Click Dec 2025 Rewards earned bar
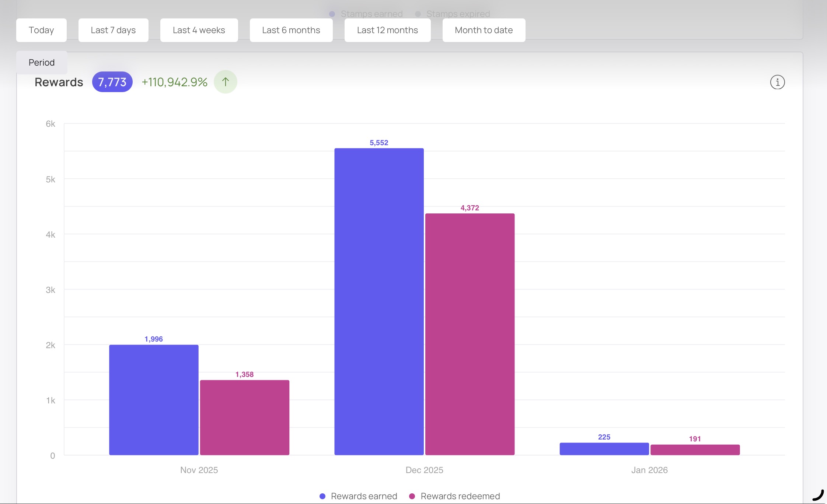 pyautogui.click(x=379, y=301)
